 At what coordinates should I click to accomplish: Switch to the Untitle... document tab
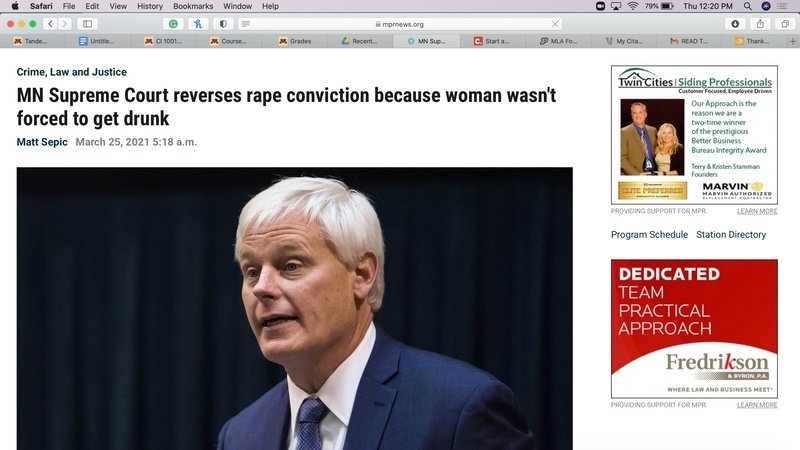click(98, 41)
